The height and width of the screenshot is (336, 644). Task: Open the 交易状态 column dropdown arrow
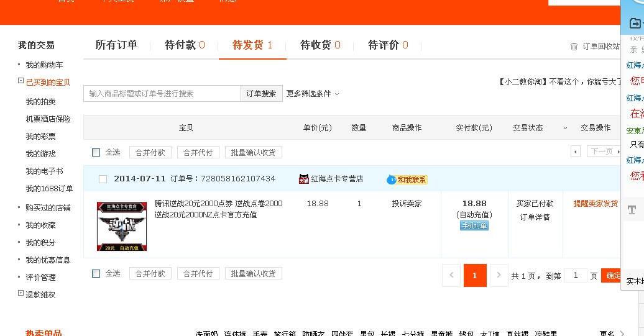click(x=565, y=128)
